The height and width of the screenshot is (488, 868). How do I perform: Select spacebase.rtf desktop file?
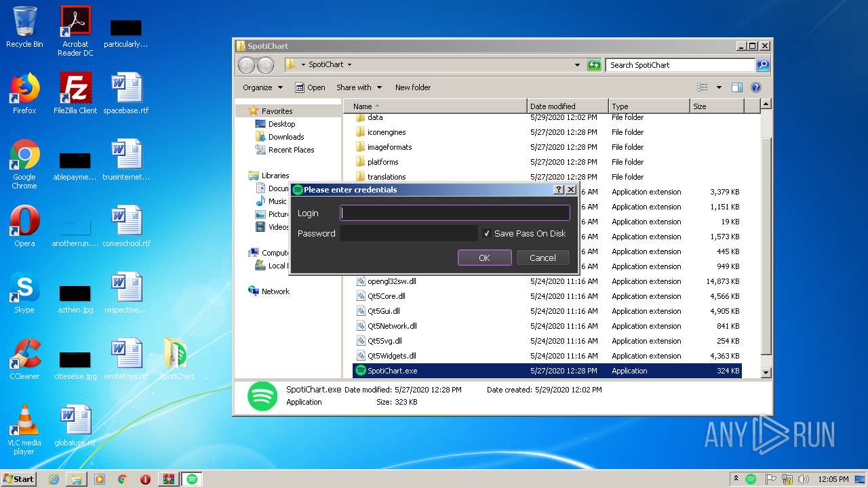[x=126, y=94]
